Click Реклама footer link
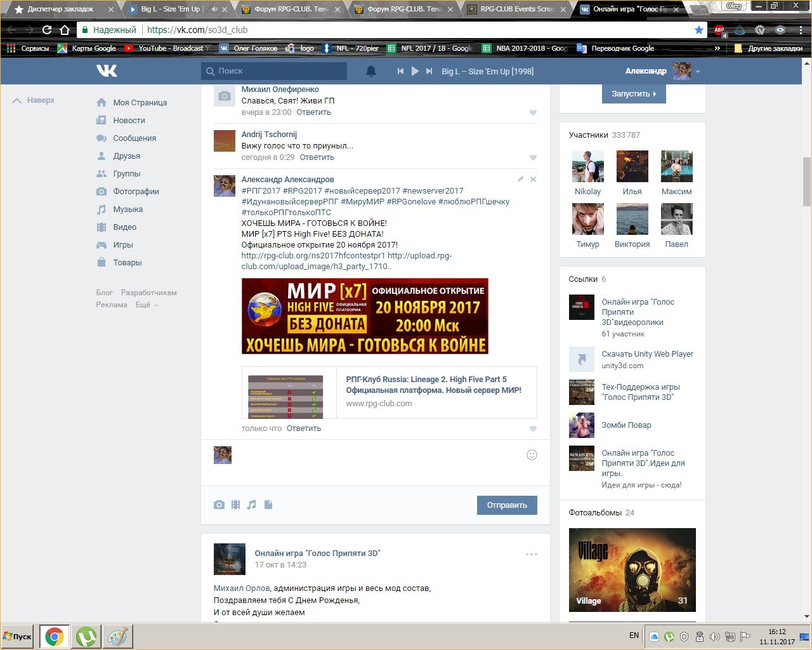 (112, 305)
